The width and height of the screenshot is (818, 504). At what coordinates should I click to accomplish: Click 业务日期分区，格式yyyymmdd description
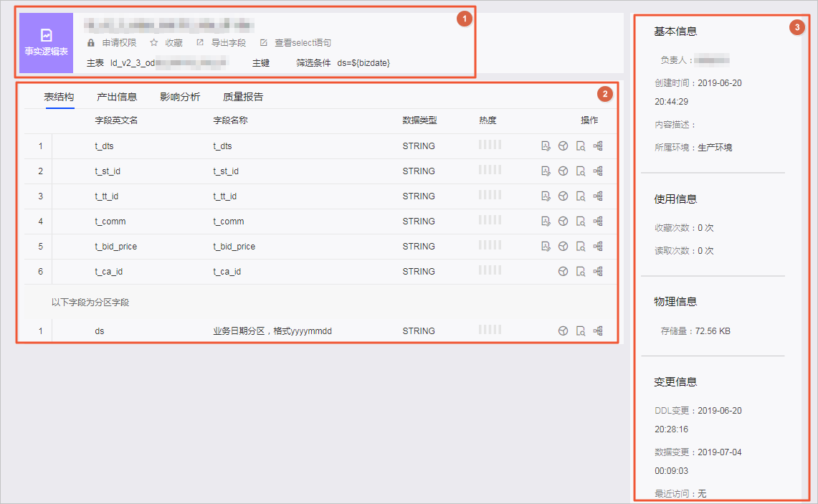click(272, 331)
